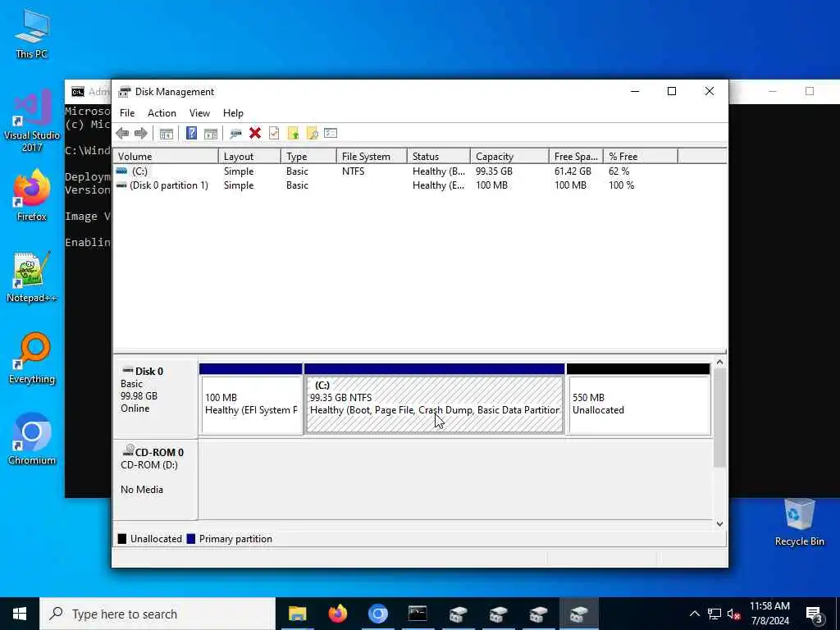Open the Help menu
Image resolution: width=840 pixels, height=630 pixels.
(x=233, y=113)
